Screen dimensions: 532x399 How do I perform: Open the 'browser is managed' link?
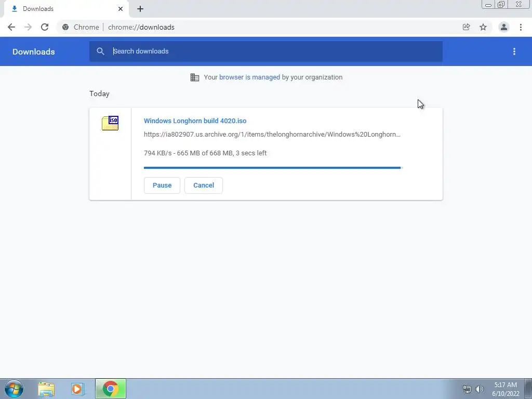tap(249, 77)
